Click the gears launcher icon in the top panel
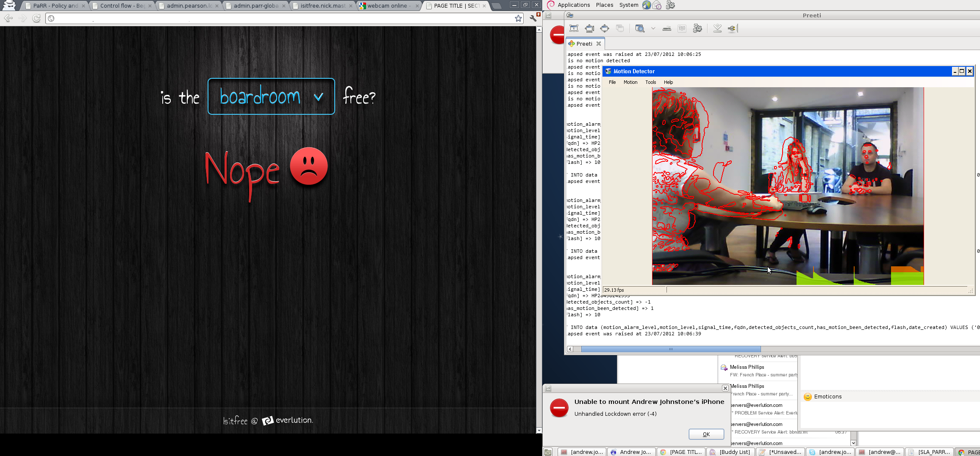 pyautogui.click(x=670, y=5)
